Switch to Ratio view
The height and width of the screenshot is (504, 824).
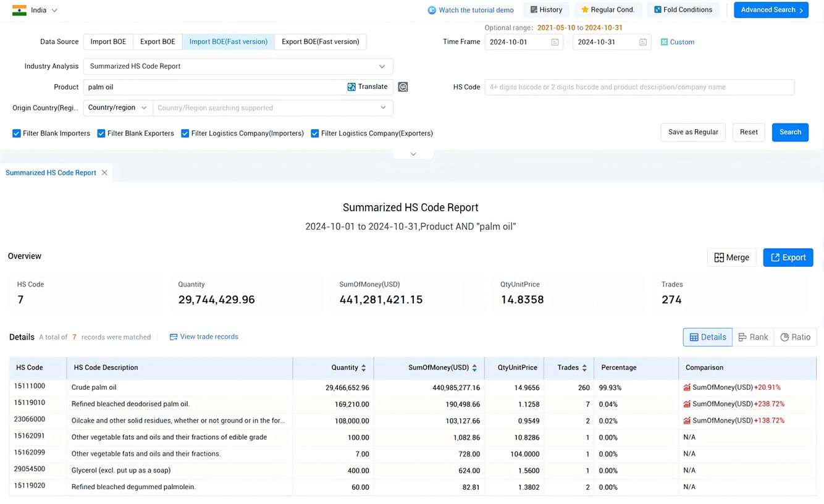tap(795, 337)
